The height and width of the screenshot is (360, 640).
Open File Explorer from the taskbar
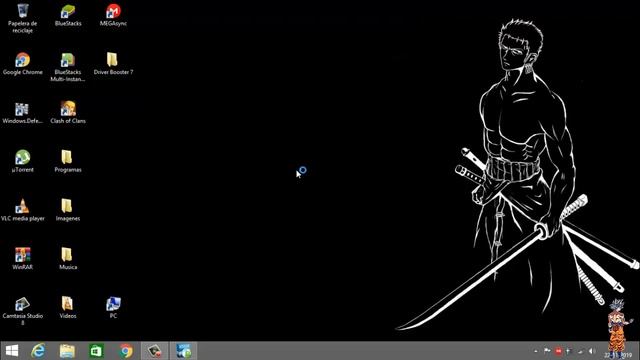67,351
